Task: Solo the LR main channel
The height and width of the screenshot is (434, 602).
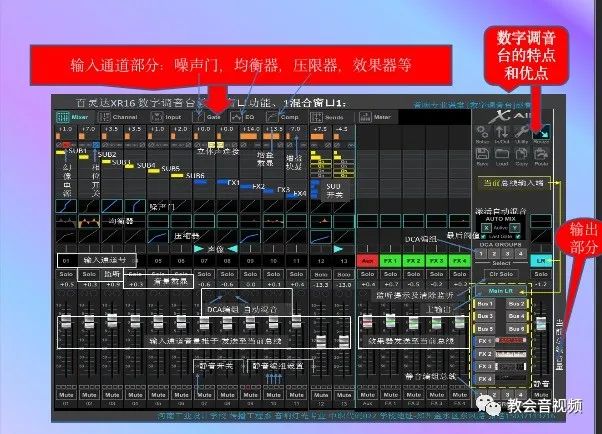Action: [x=541, y=274]
